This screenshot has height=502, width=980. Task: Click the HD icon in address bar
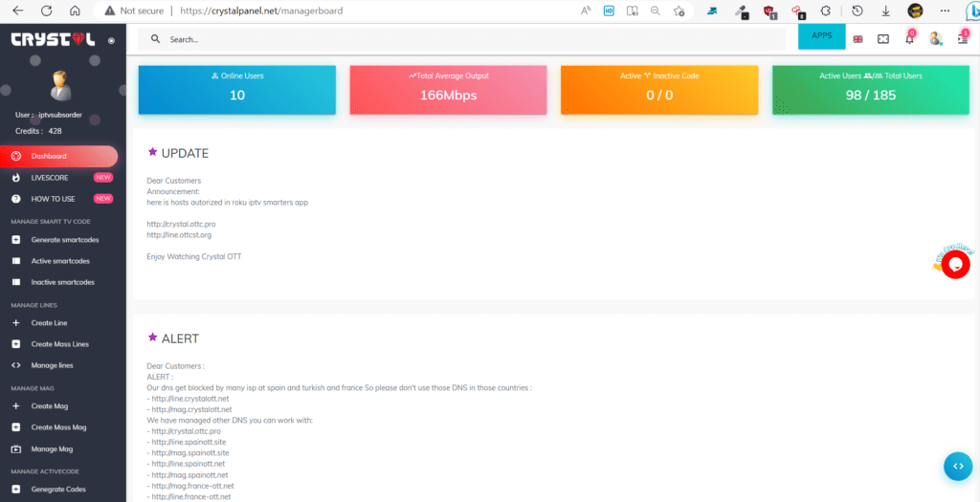click(609, 11)
